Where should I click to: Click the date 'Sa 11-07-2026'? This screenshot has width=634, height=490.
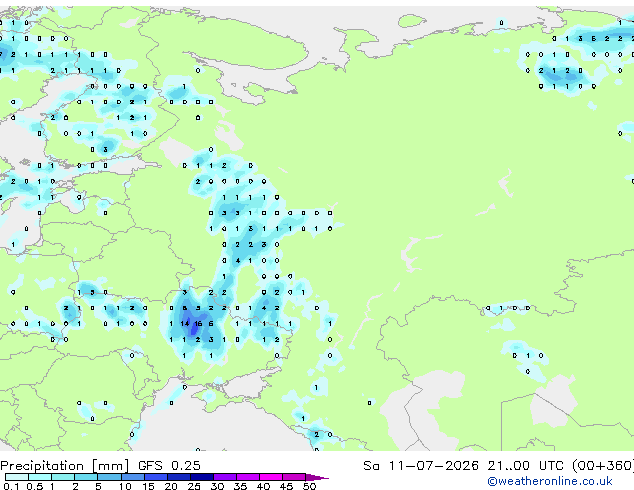421,466
